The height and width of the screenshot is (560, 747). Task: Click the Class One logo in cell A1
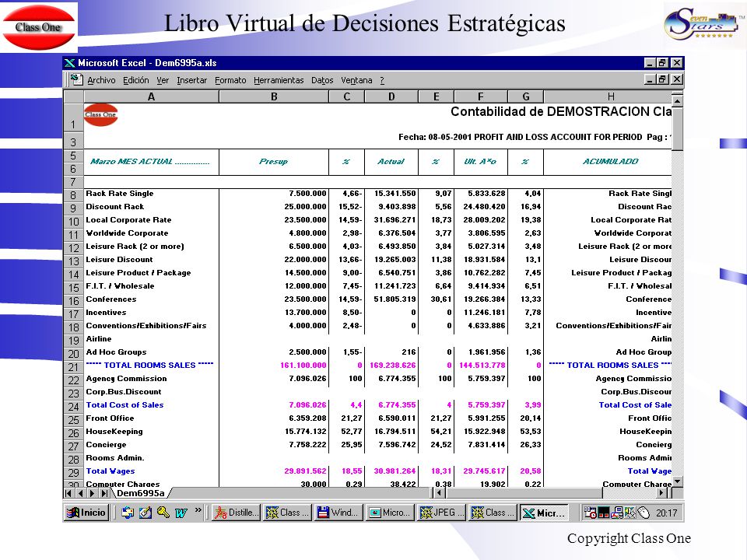tap(100, 115)
